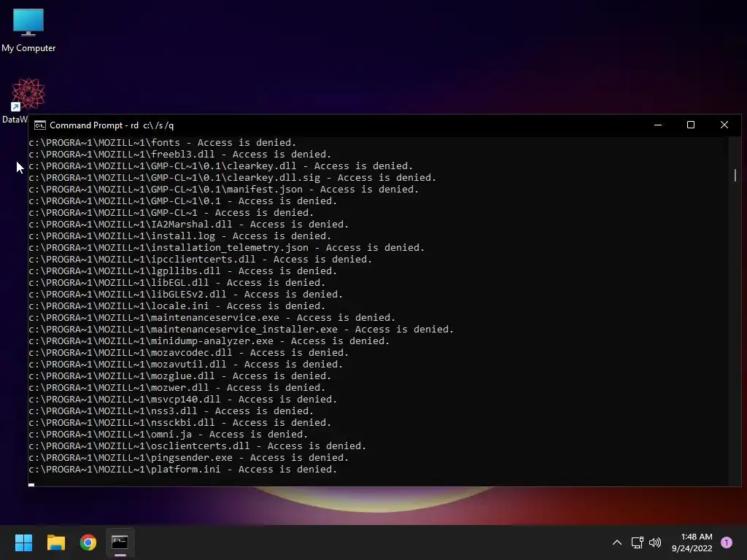Viewport: 747px width, 560px height.
Task: Click the GMP-CL~1\0.1\clearkey.dll line without .sig
Action: pos(220,166)
